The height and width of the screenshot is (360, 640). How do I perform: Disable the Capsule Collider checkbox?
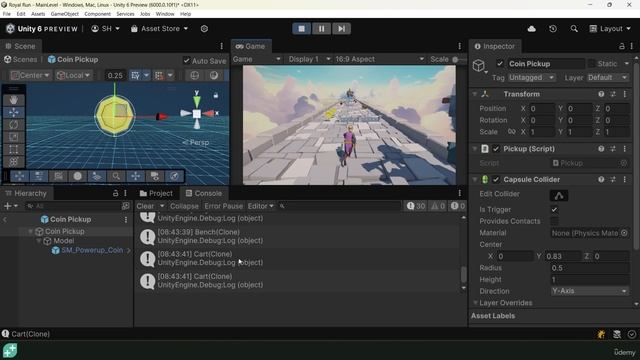click(496, 179)
